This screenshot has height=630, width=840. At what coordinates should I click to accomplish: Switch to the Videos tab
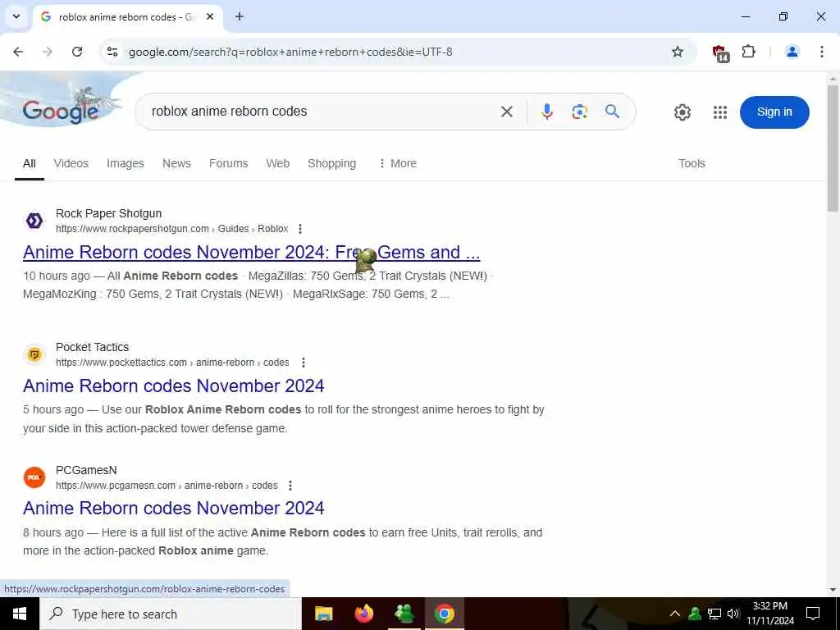pyautogui.click(x=71, y=163)
